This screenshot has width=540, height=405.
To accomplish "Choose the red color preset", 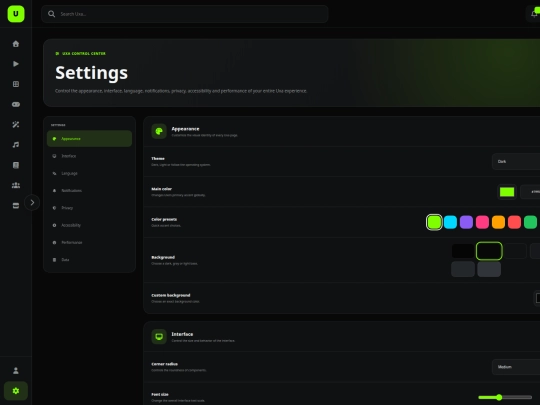I will point(515,222).
